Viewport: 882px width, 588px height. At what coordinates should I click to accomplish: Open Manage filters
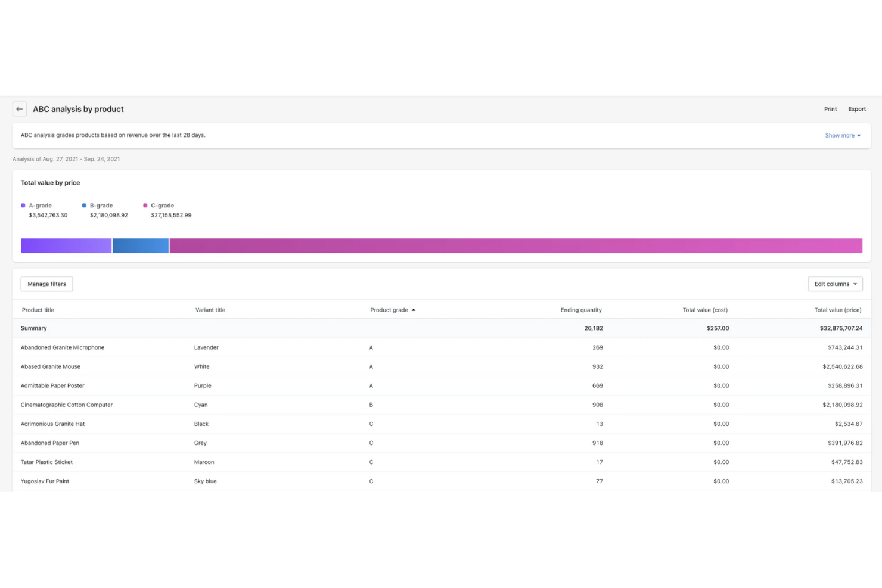(46, 284)
